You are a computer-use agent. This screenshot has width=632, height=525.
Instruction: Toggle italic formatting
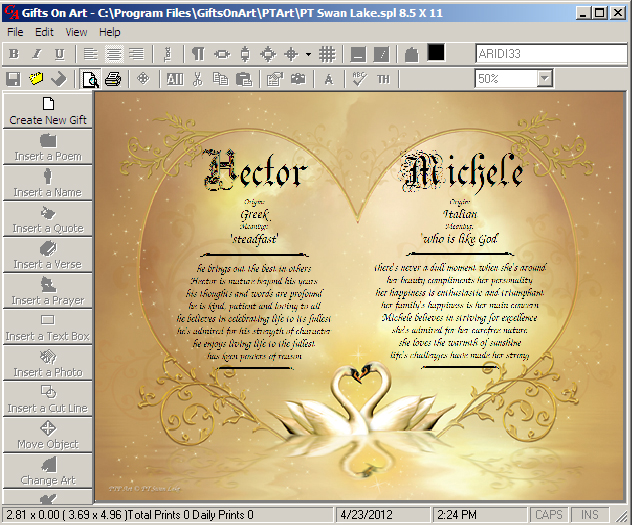[x=37, y=54]
